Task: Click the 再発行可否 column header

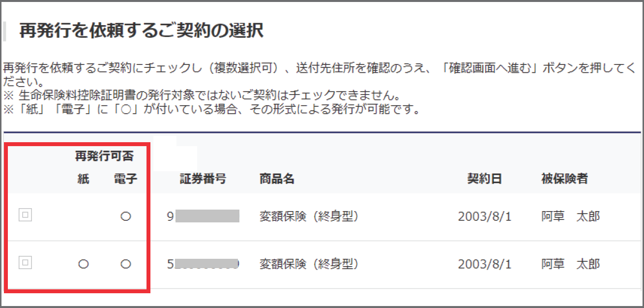Action: coord(104,156)
